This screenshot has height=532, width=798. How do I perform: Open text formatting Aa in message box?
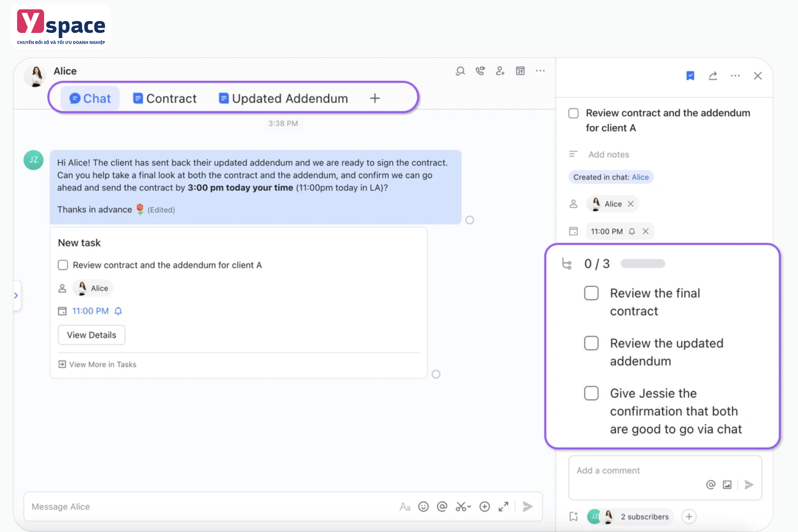(x=405, y=506)
